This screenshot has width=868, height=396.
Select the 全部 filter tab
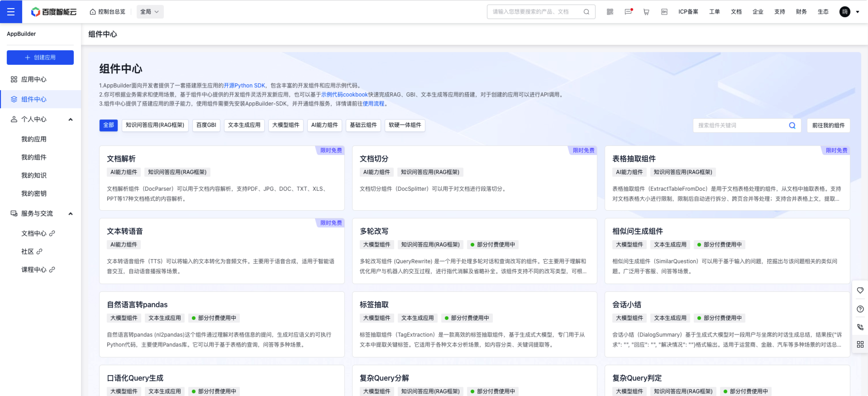pyautogui.click(x=109, y=125)
